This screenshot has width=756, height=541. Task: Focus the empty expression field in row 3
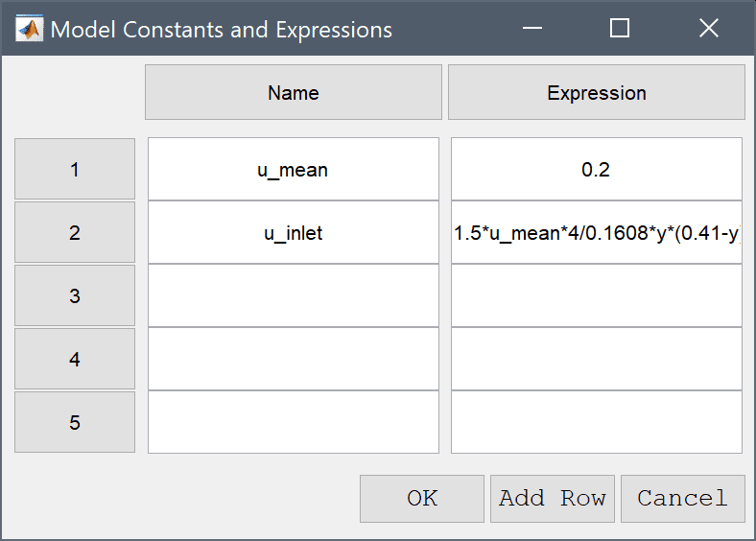[597, 295]
